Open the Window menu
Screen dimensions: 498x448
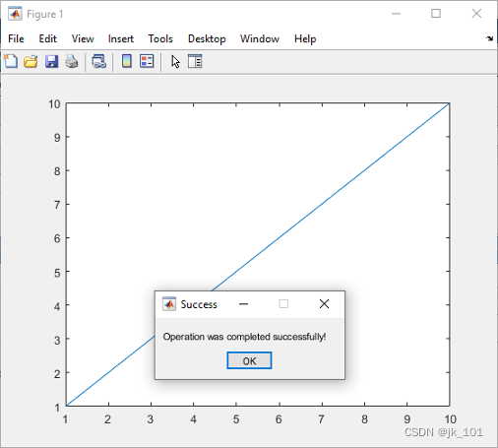click(x=260, y=38)
